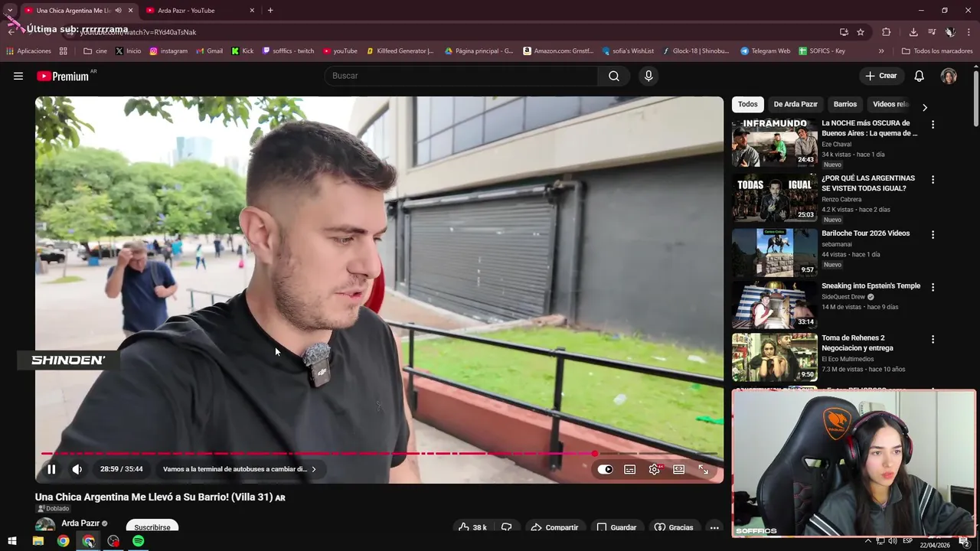Go to YouTube Premium home logo
Image resolution: width=980 pixels, height=551 pixels.
pyautogui.click(x=63, y=76)
